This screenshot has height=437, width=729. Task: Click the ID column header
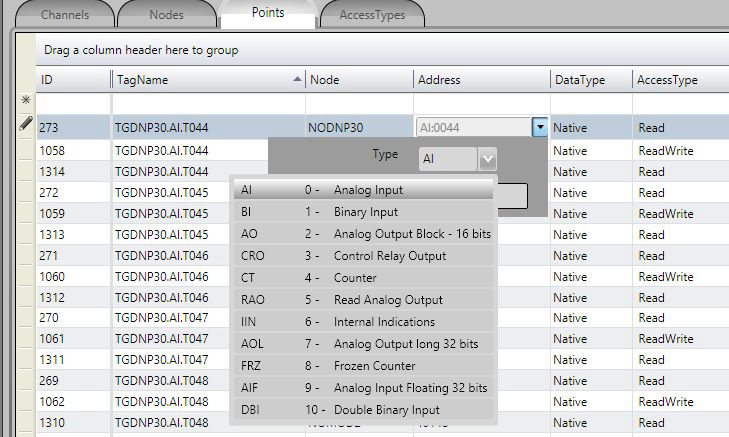coord(71,80)
